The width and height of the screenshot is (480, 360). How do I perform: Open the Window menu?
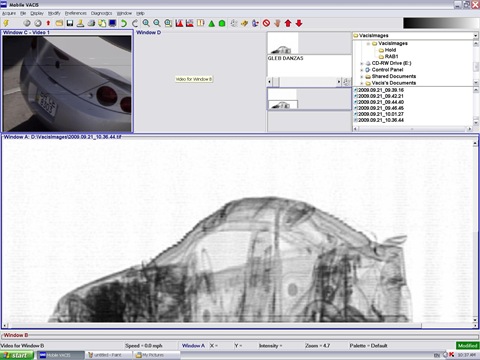click(124, 13)
